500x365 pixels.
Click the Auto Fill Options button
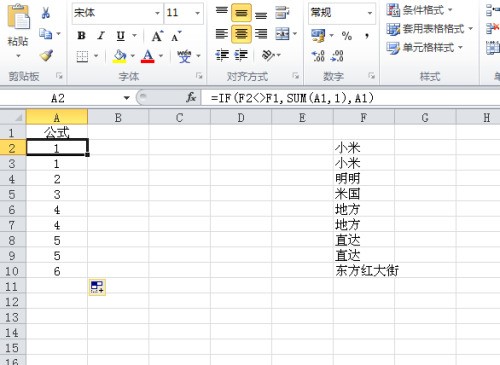(x=97, y=287)
